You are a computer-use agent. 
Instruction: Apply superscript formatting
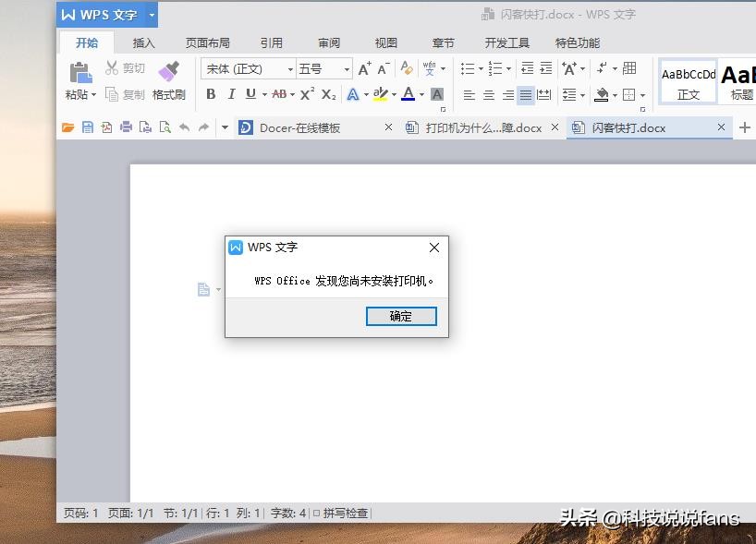(307, 94)
